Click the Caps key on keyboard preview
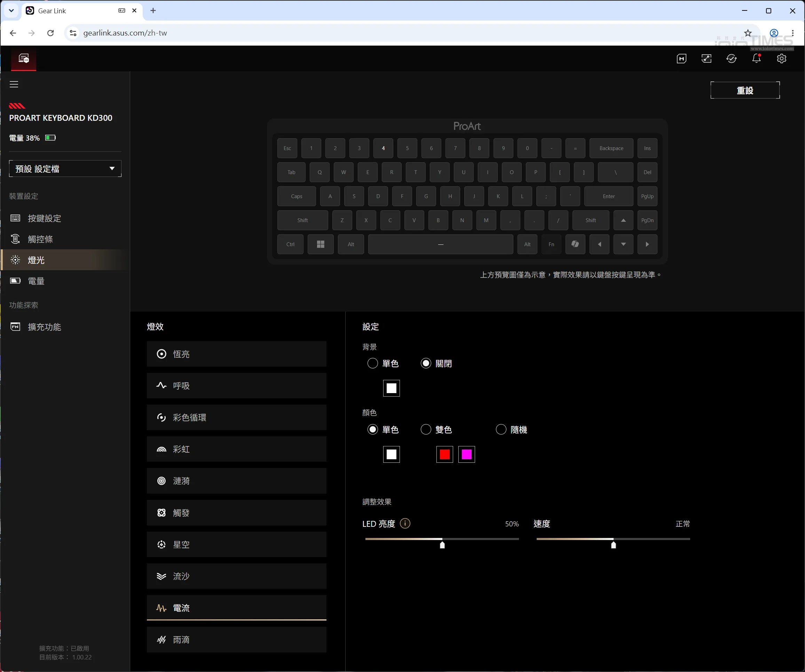Viewport: 805px width, 672px height. coord(297,196)
